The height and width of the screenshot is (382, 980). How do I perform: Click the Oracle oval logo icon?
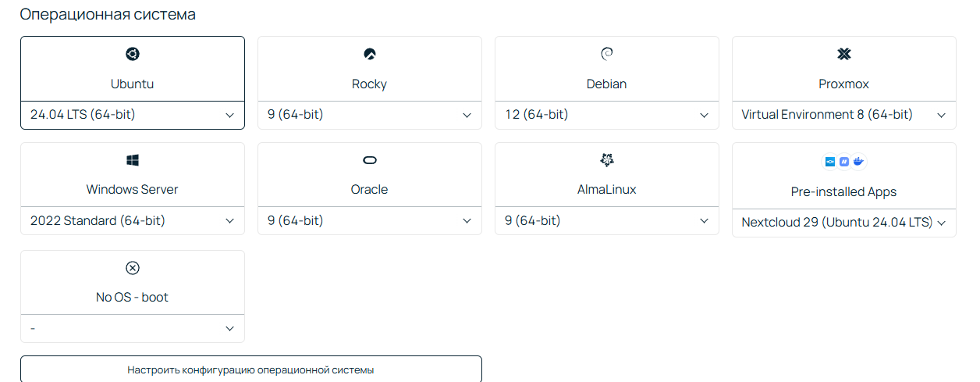(x=370, y=160)
